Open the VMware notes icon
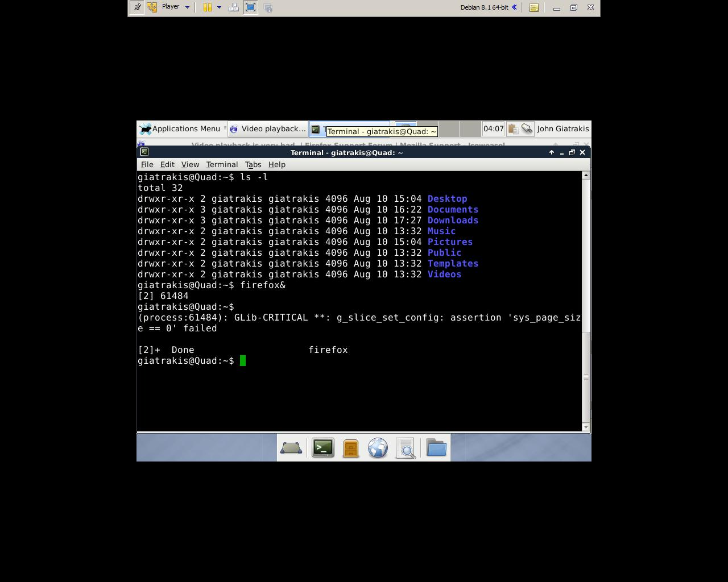The height and width of the screenshot is (582, 728). 533,7
